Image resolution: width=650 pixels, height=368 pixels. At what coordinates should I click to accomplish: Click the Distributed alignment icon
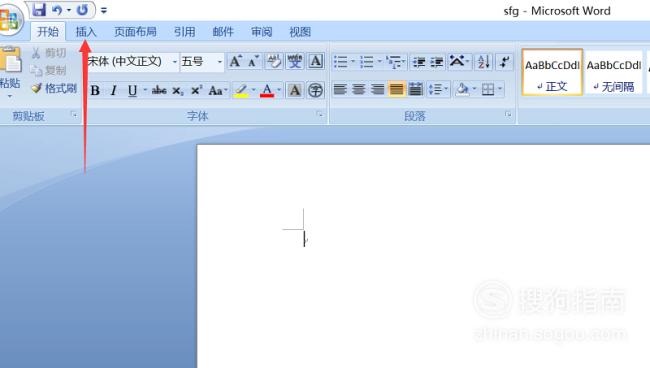point(415,89)
